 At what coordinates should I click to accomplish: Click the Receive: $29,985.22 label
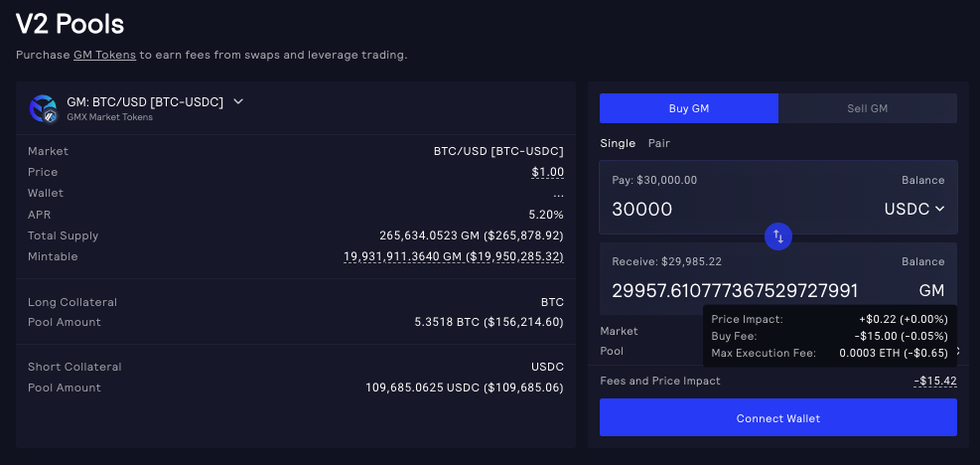pyautogui.click(x=667, y=261)
